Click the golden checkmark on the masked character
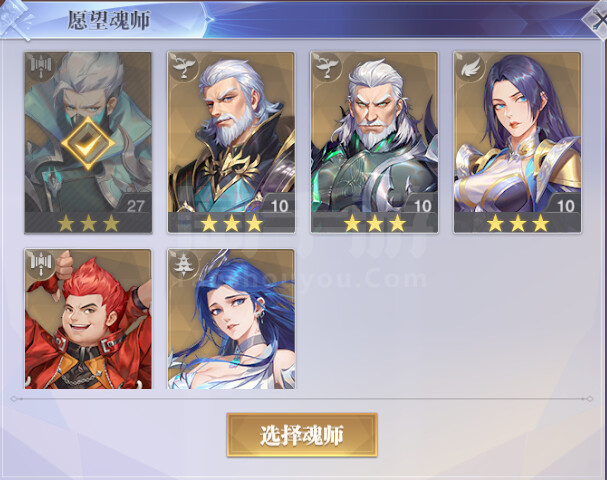The width and height of the screenshot is (607, 480). coord(88,143)
